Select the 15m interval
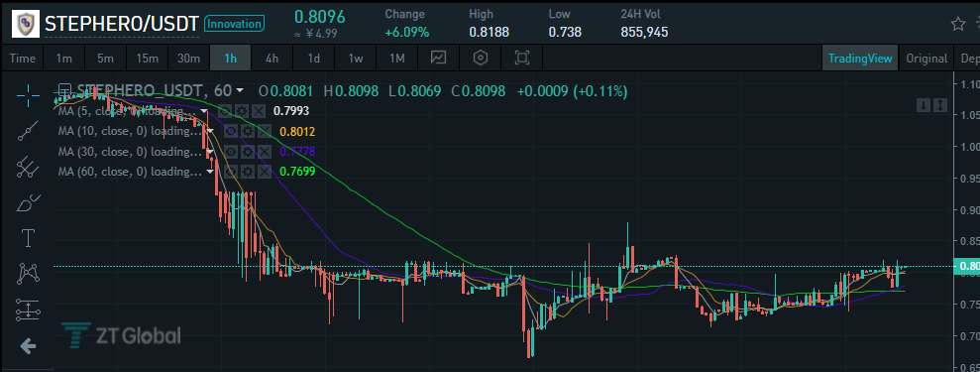Image resolution: width=980 pixels, height=372 pixels. [147, 59]
